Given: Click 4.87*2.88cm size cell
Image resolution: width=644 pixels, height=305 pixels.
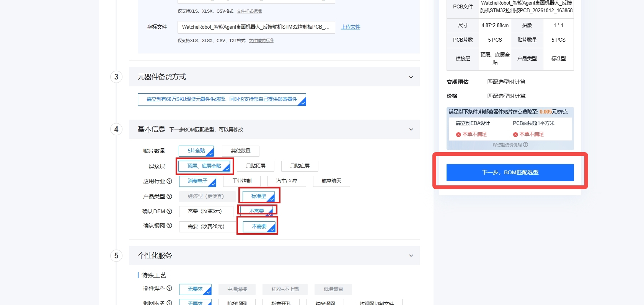Looking at the screenshot, I should click(x=495, y=26).
